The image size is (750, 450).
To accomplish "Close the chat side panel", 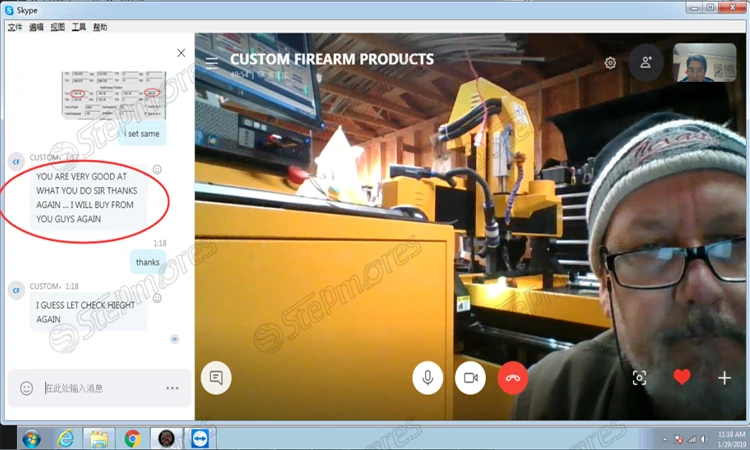I will pos(181,53).
